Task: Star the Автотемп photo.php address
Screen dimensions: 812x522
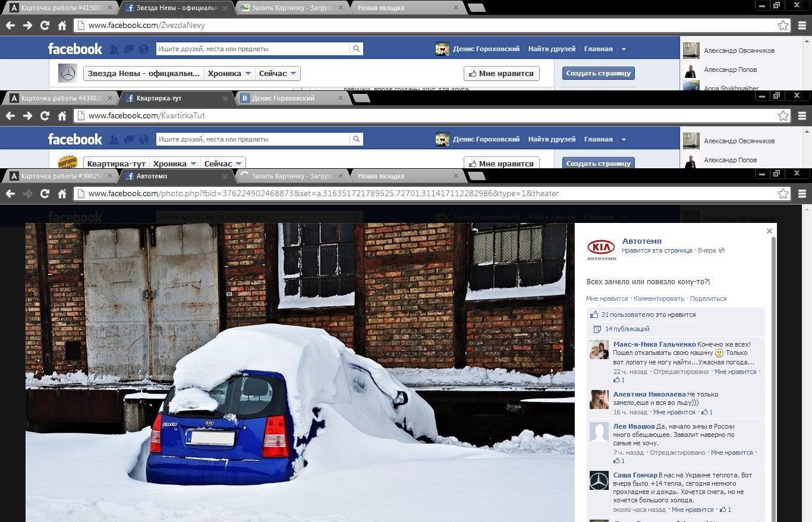Action: 783,194
